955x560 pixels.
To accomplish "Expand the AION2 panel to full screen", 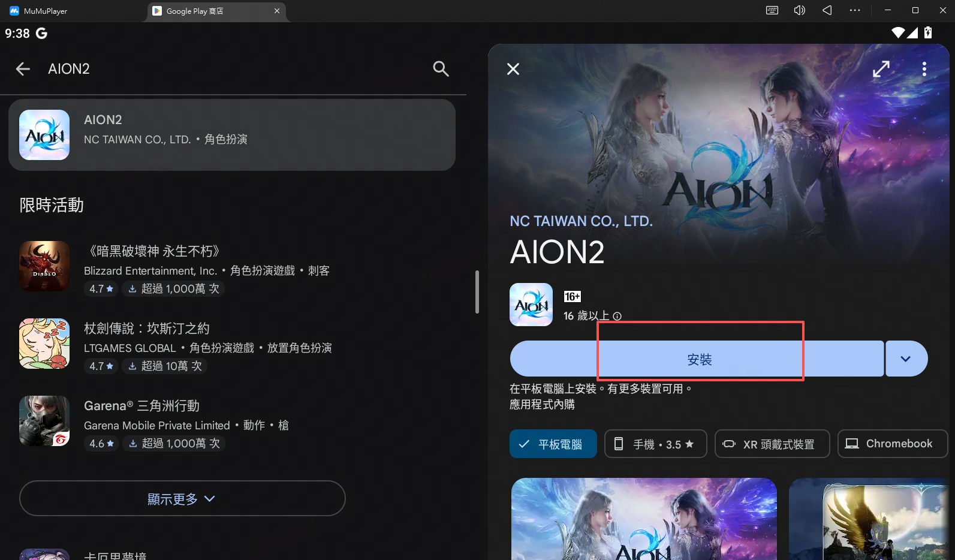I will point(881,69).
